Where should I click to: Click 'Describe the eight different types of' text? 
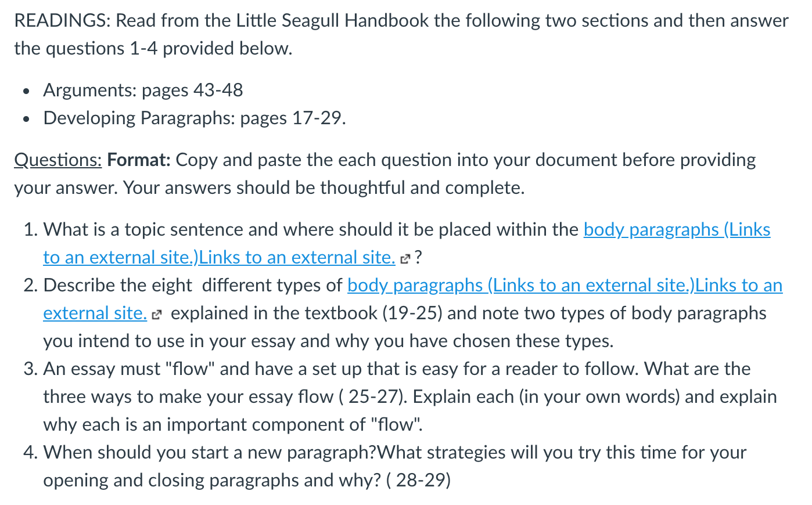tap(193, 285)
